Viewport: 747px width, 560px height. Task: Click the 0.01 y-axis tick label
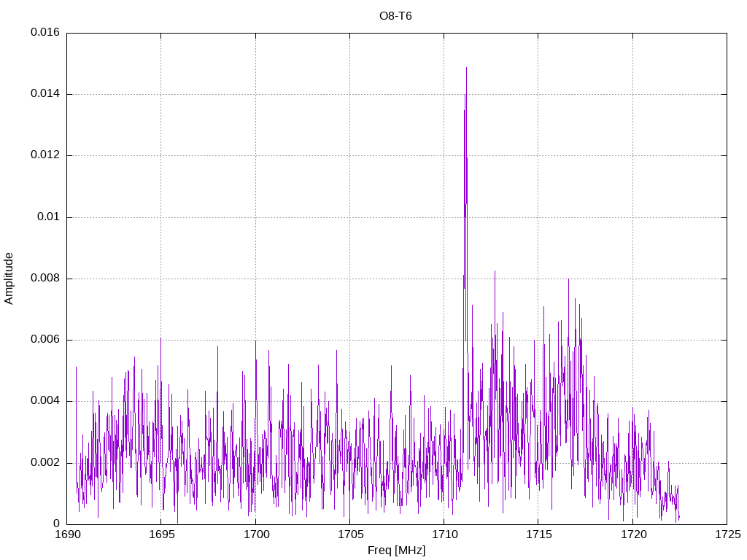pyautogui.click(x=49, y=217)
